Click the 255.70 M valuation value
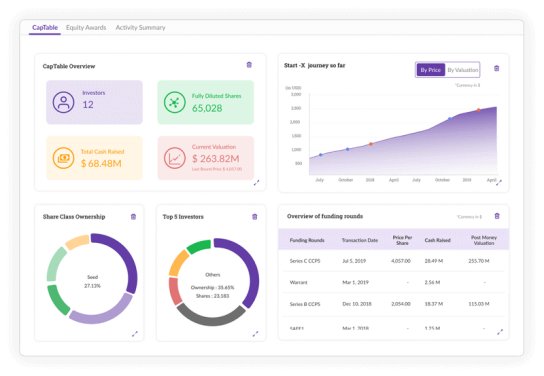The image size is (544, 376). click(x=479, y=261)
